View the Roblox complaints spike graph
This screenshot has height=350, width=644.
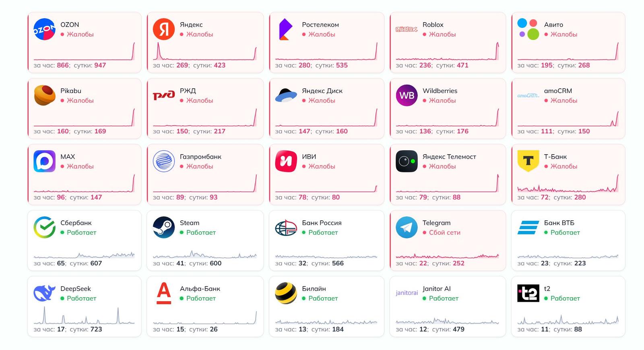tap(447, 51)
